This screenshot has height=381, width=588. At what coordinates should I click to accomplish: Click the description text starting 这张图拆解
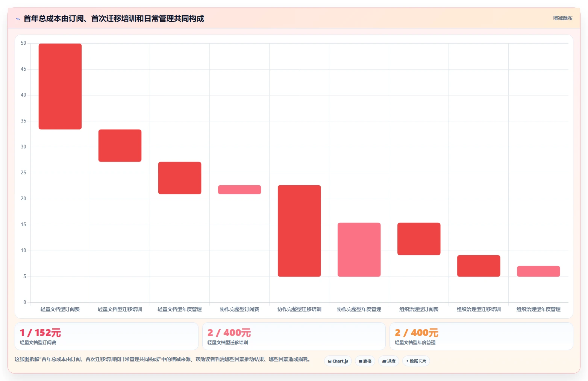click(x=163, y=360)
